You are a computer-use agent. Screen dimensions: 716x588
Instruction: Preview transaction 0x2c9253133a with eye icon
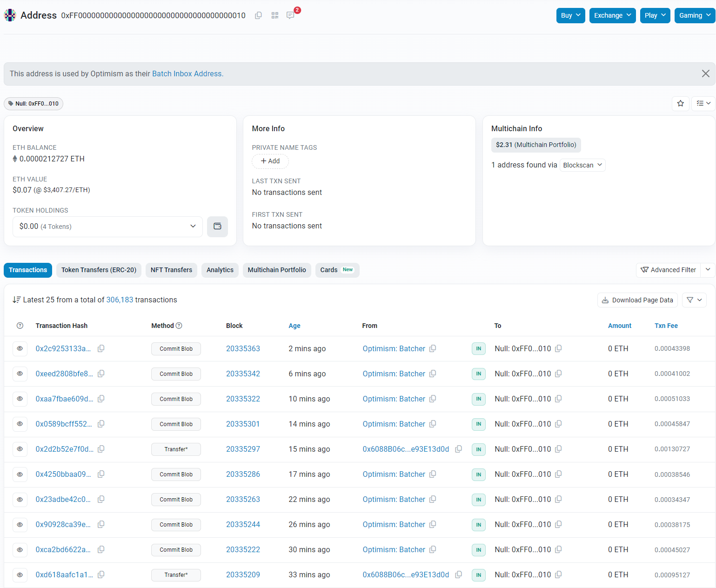coord(20,348)
